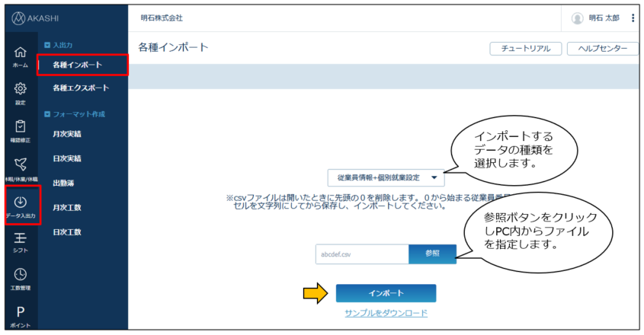Click the 明石株式会社 company name
Screen dimensions: 644x335
pyautogui.click(x=162, y=18)
